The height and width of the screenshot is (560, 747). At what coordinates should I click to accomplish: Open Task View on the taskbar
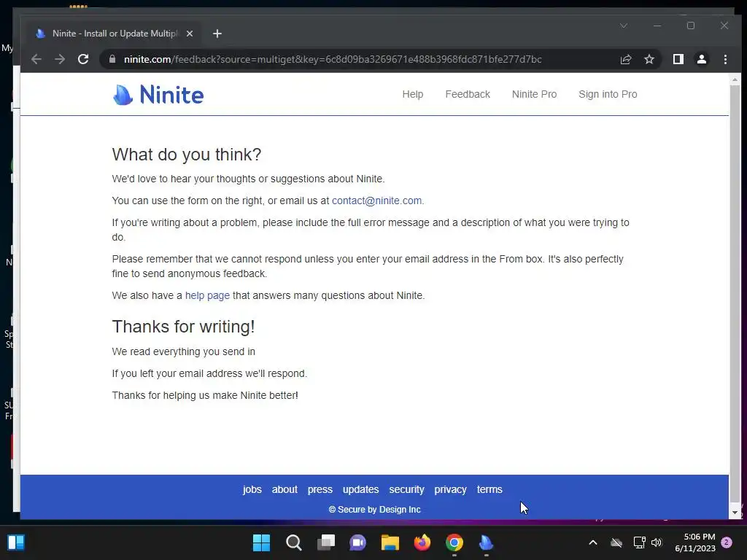[326, 542]
